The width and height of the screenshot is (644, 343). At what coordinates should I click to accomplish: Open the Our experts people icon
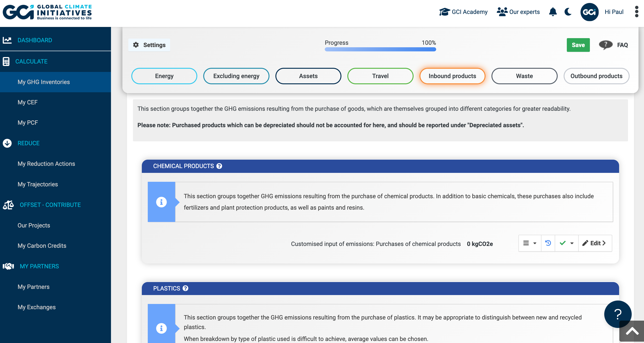(x=502, y=12)
